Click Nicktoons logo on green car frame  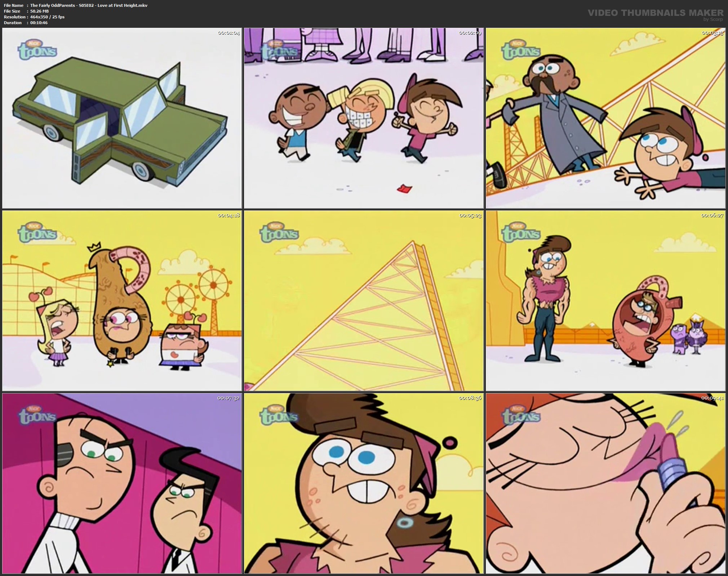click(x=37, y=50)
